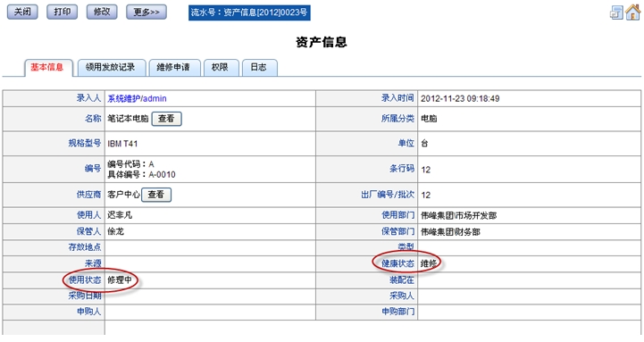Click the unit value 台
The width and height of the screenshot is (644, 342).
(x=424, y=143)
